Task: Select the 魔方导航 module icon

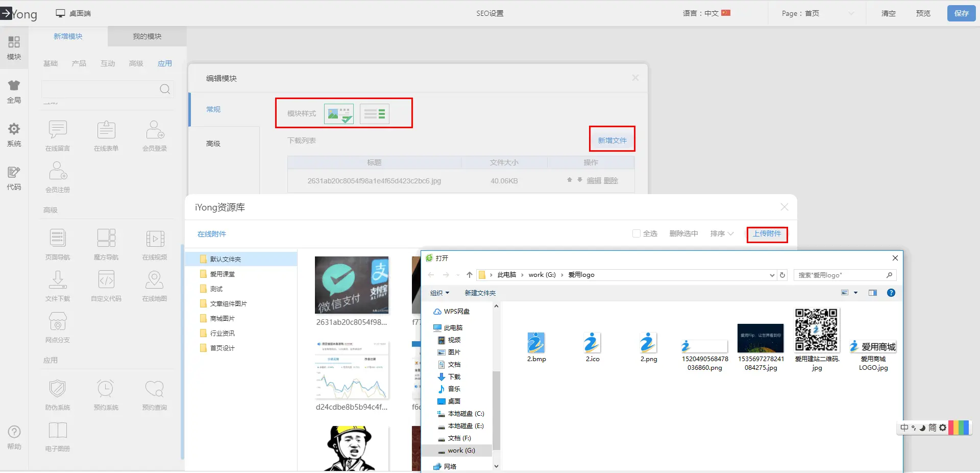Action: pos(106,239)
